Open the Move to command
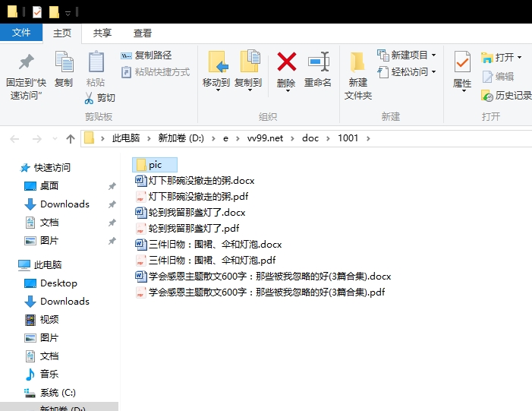The height and width of the screenshot is (411, 532). pos(216,71)
